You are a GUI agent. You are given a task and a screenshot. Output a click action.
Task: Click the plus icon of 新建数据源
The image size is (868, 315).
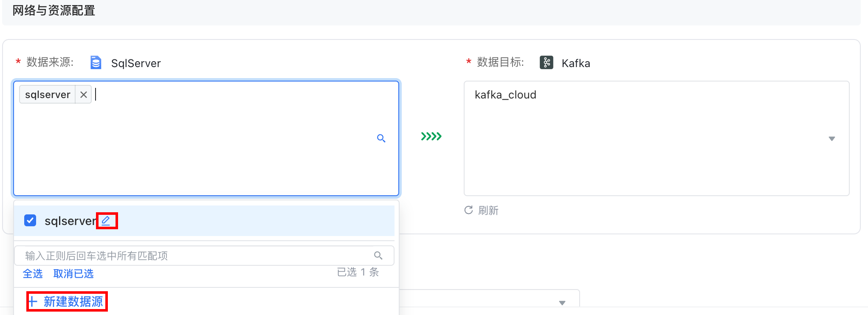33,301
